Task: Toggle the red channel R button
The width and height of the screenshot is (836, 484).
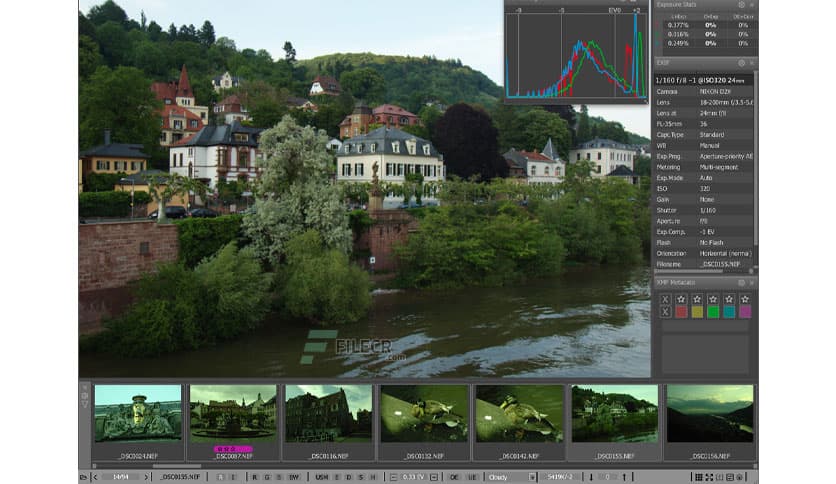Action: (x=254, y=477)
